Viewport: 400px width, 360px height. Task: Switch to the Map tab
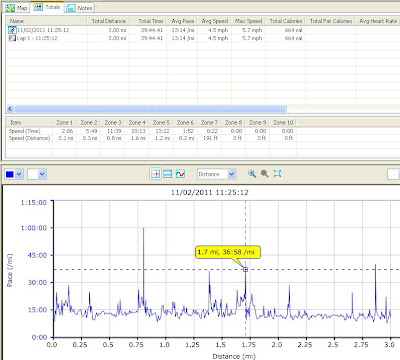(17, 7)
